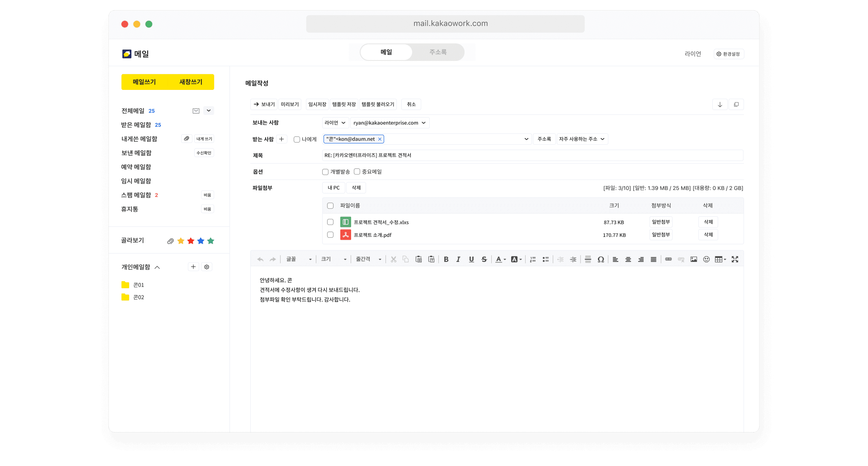The image size is (868, 466).
Task: Check the select-all files checkbox in header
Action: point(330,206)
